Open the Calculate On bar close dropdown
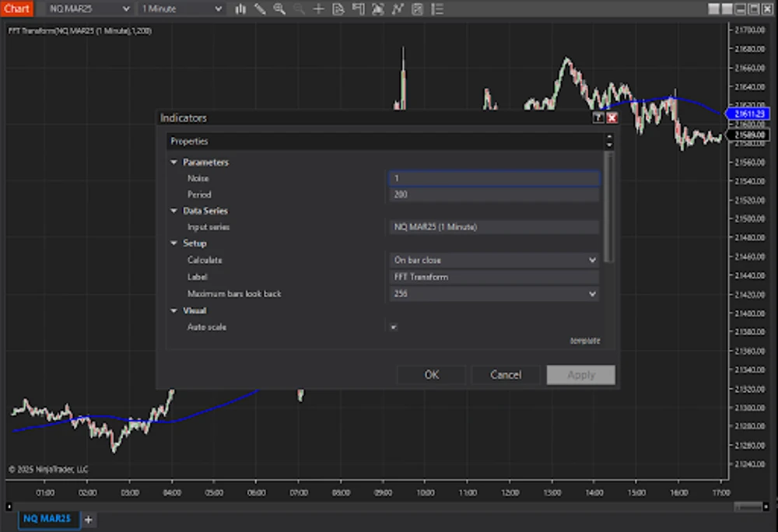Image resolution: width=778 pixels, height=532 pixels. coord(494,261)
